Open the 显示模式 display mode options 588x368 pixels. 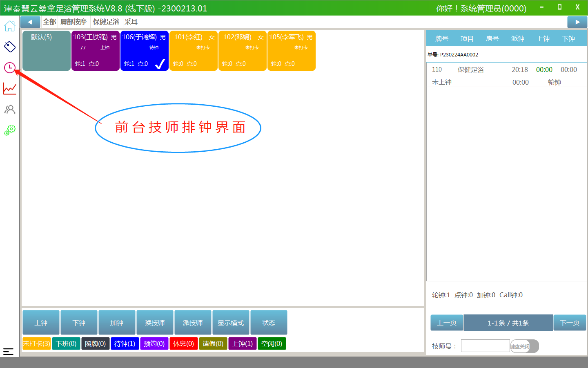231,323
